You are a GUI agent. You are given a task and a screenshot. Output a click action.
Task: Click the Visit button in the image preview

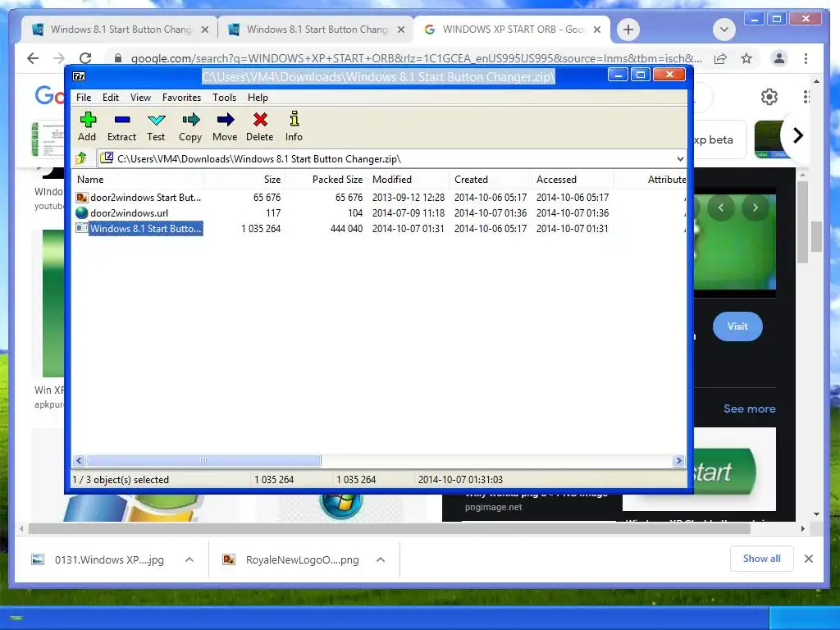tap(737, 326)
